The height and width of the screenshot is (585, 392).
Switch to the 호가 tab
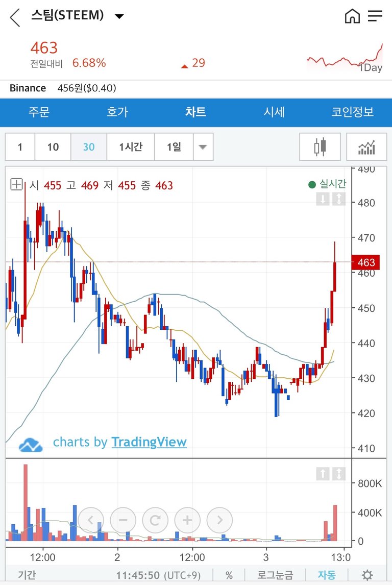pyautogui.click(x=117, y=112)
